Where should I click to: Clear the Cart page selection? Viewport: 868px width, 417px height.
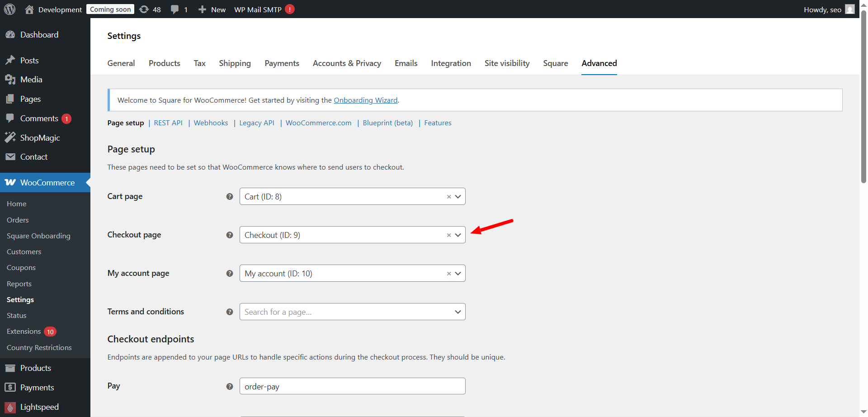point(449,197)
